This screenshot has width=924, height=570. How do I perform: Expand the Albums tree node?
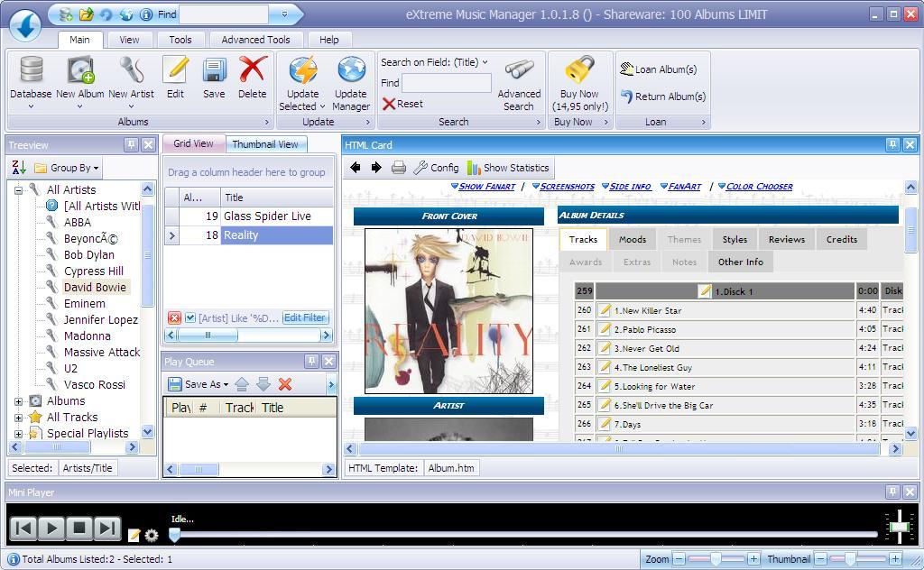click(16, 400)
